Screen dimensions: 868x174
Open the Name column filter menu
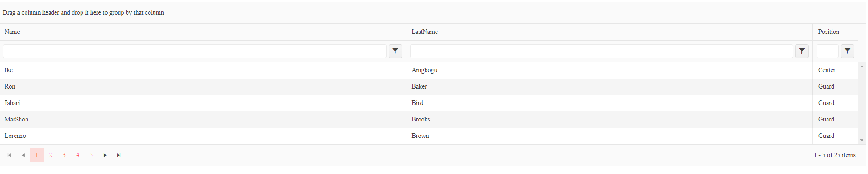[x=395, y=51]
